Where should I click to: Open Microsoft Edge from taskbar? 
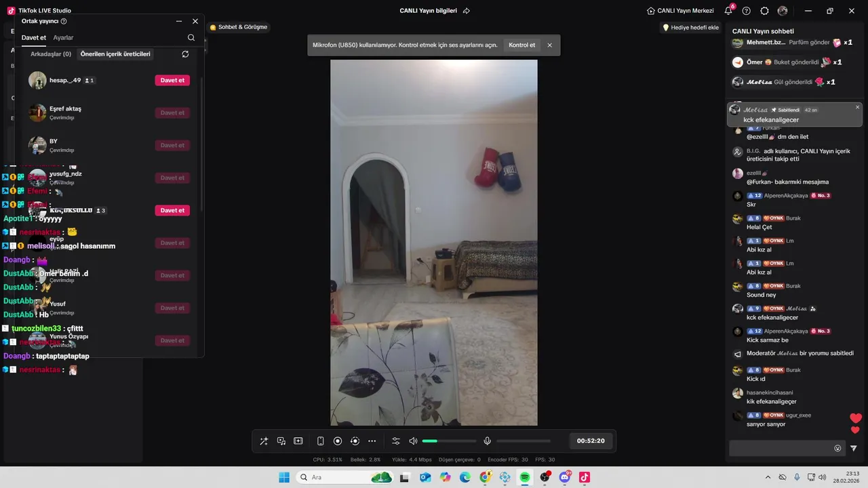(465, 477)
